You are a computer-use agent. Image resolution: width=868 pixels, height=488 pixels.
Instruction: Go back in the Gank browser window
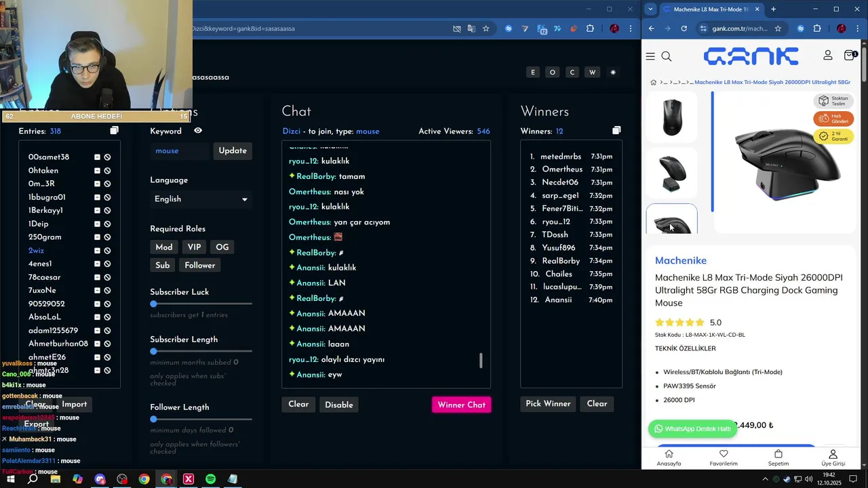[652, 28]
